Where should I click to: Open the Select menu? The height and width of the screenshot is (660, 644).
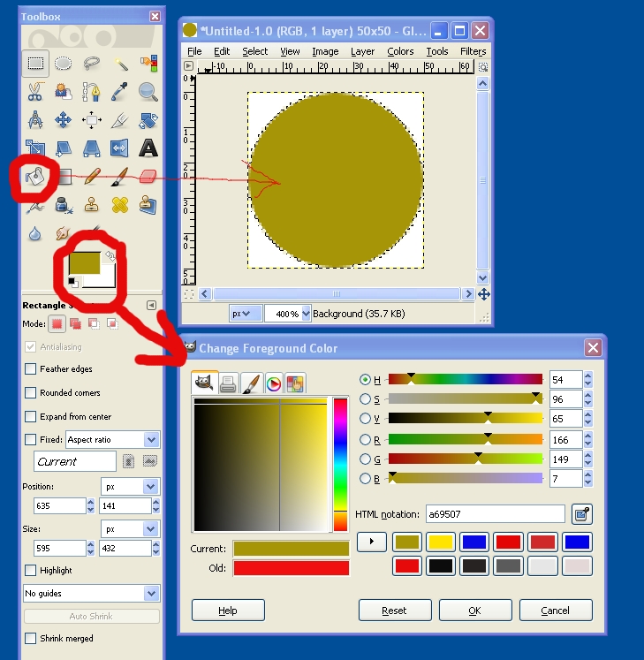[x=255, y=51]
